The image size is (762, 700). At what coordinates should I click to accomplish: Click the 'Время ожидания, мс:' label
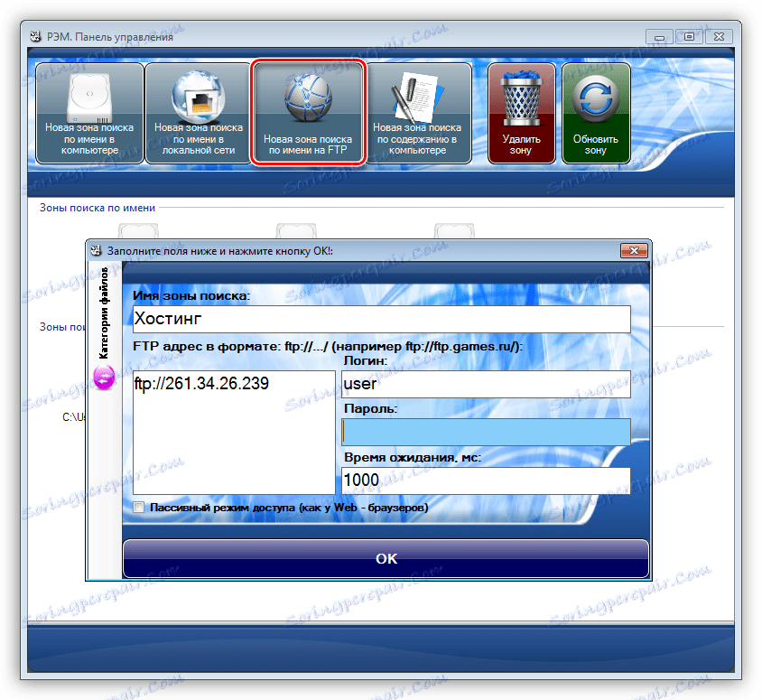click(413, 457)
